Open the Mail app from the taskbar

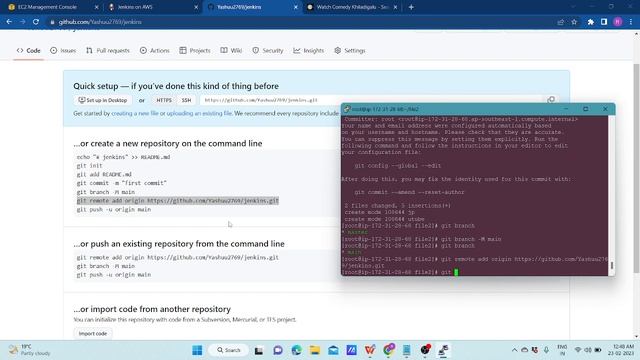click(333, 350)
